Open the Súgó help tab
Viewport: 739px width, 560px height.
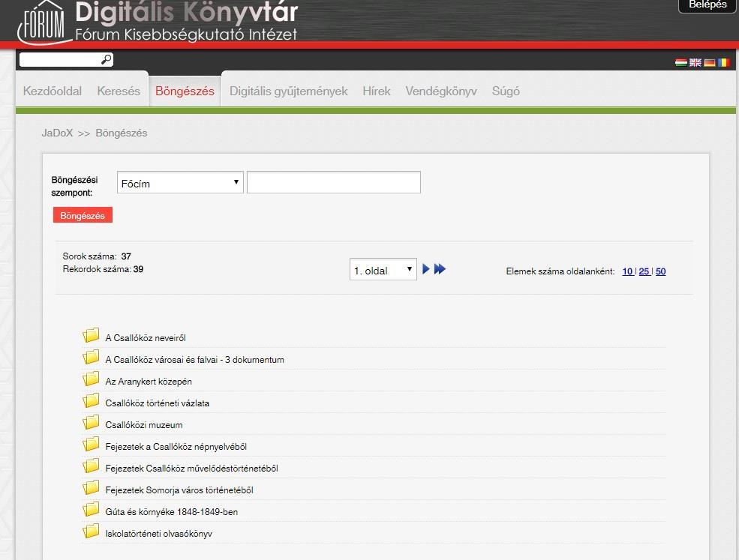click(506, 91)
